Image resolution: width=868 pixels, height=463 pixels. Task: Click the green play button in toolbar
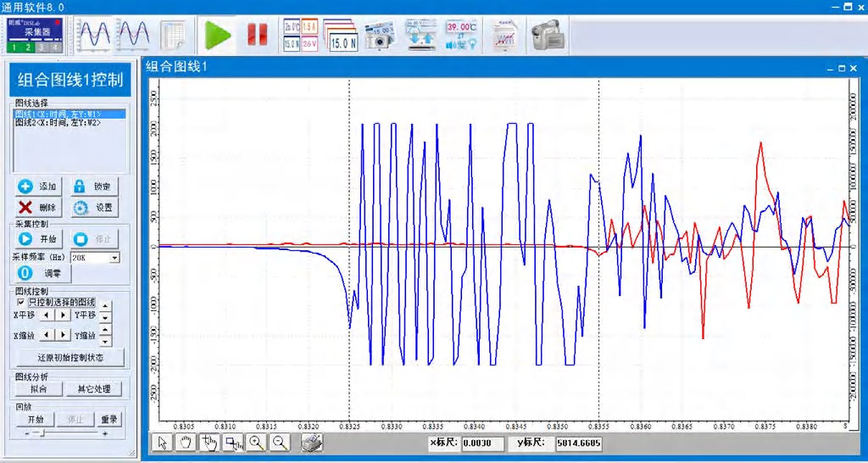coord(218,35)
